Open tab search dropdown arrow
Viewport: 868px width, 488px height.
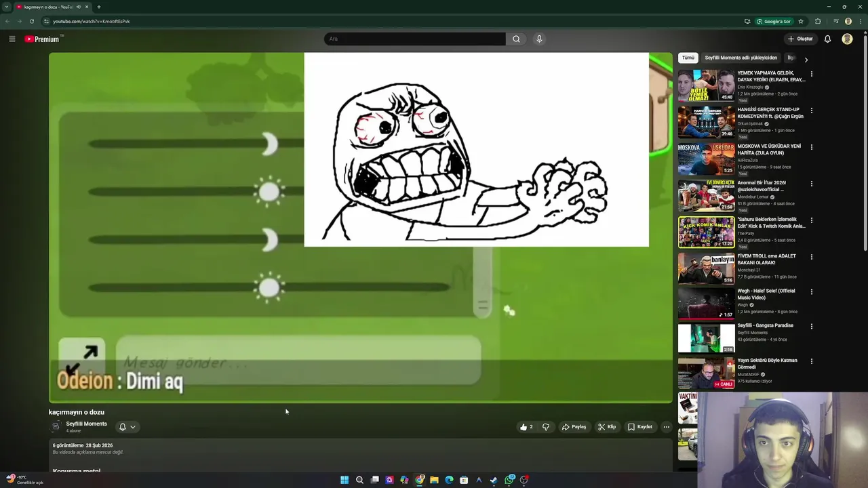(x=6, y=7)
